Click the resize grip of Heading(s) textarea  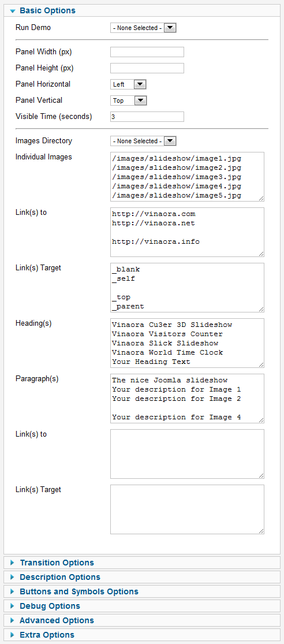click(261, 364)
